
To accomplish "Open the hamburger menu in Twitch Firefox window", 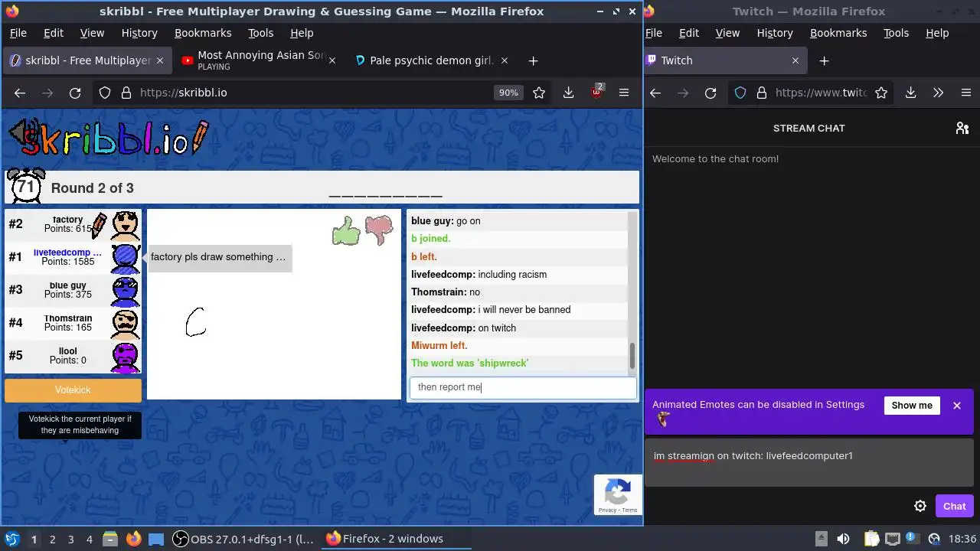I will [965, 93].
